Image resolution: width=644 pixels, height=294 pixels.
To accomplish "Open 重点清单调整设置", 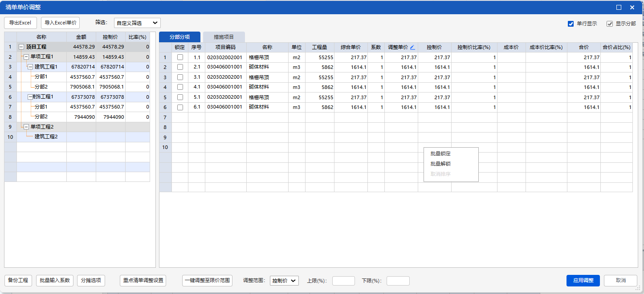I will (x=143, y=281).
